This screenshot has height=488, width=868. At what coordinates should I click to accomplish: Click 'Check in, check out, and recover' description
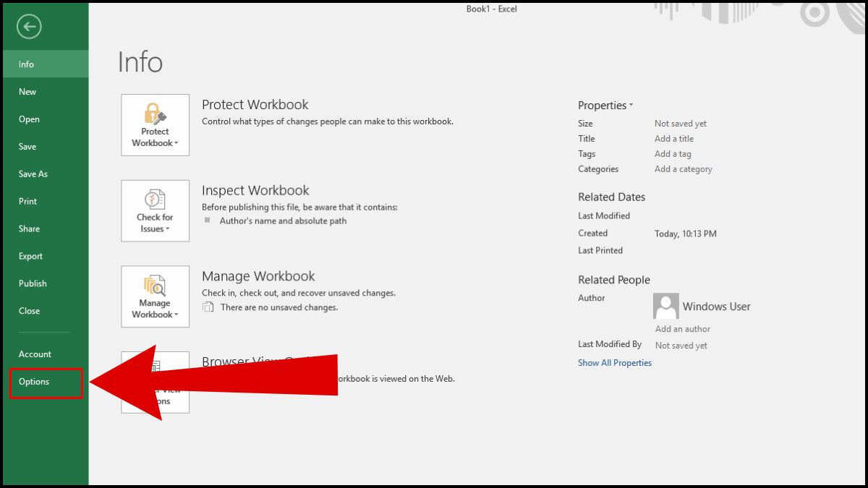point(299,294)
